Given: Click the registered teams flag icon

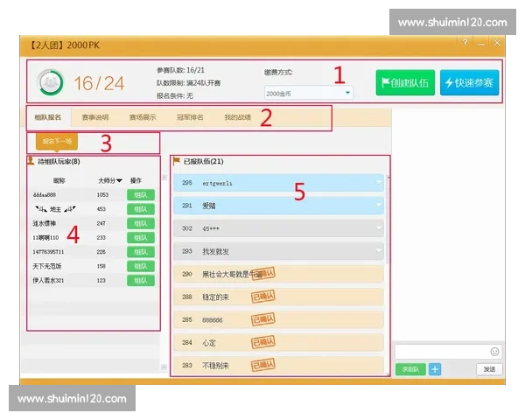Looking at the screenshot, I should coord(177,161).
